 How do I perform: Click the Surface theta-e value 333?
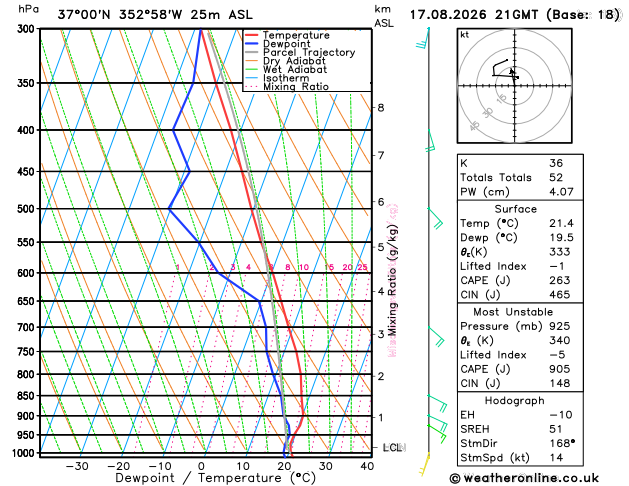[x=560, y=252]
